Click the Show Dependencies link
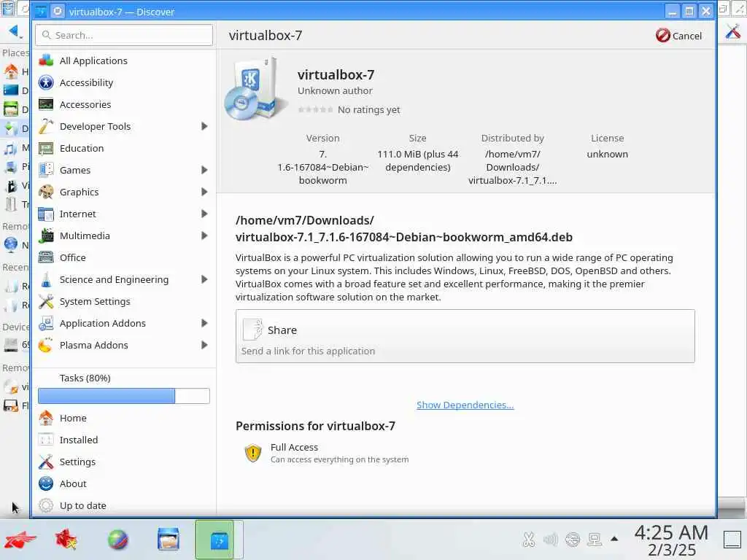The image size is (747, 560). 465,405
